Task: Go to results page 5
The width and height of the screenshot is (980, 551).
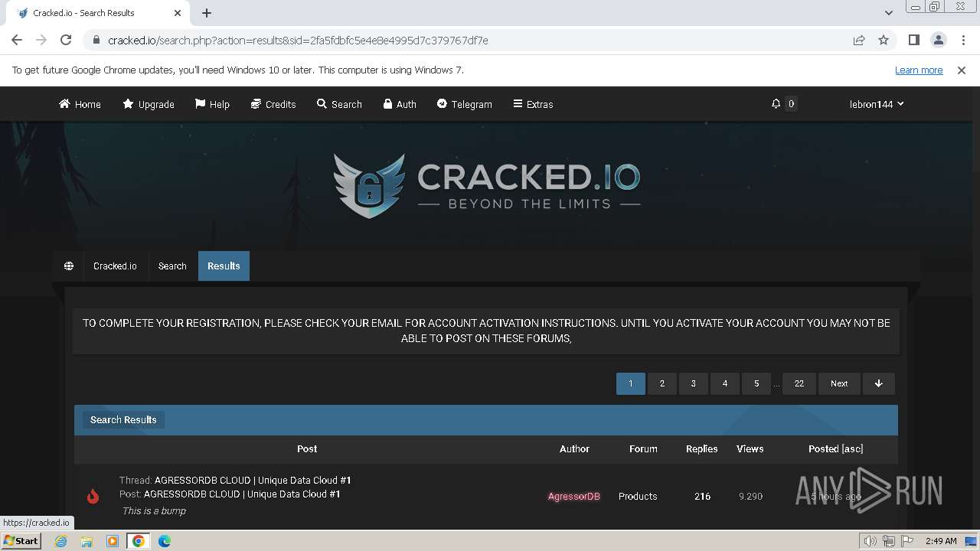Action: click(x=756, y=383)
